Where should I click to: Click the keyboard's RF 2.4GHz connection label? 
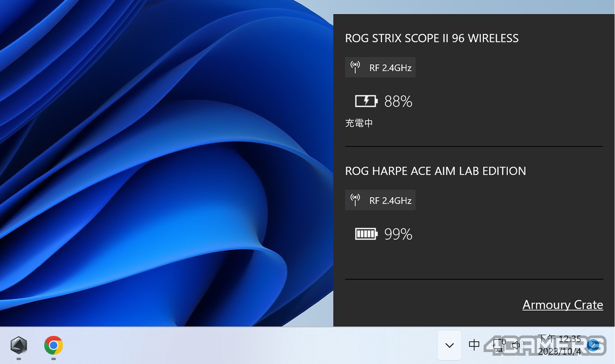[x=390, y=68]
